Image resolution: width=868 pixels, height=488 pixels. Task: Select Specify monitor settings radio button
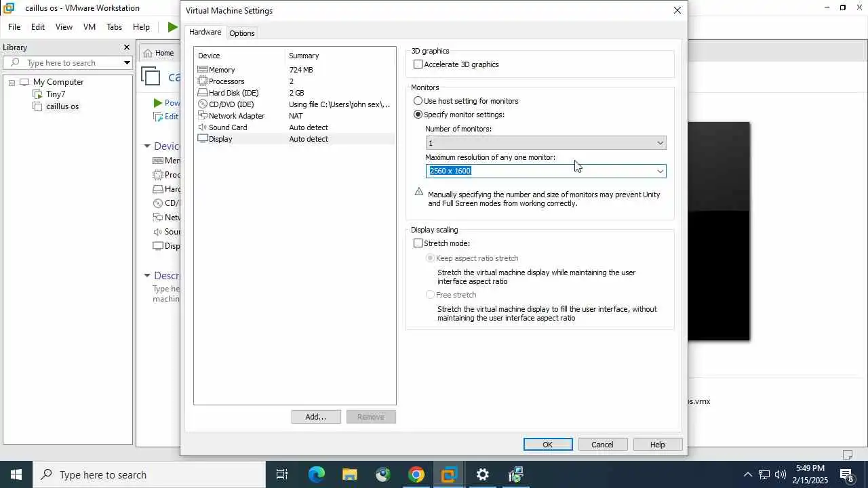tap(418, 115)
